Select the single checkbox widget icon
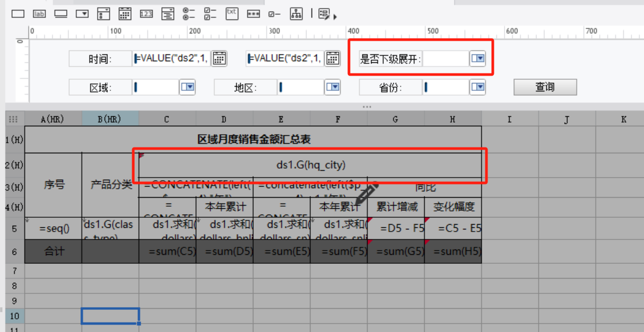 [x=274, y=14]
